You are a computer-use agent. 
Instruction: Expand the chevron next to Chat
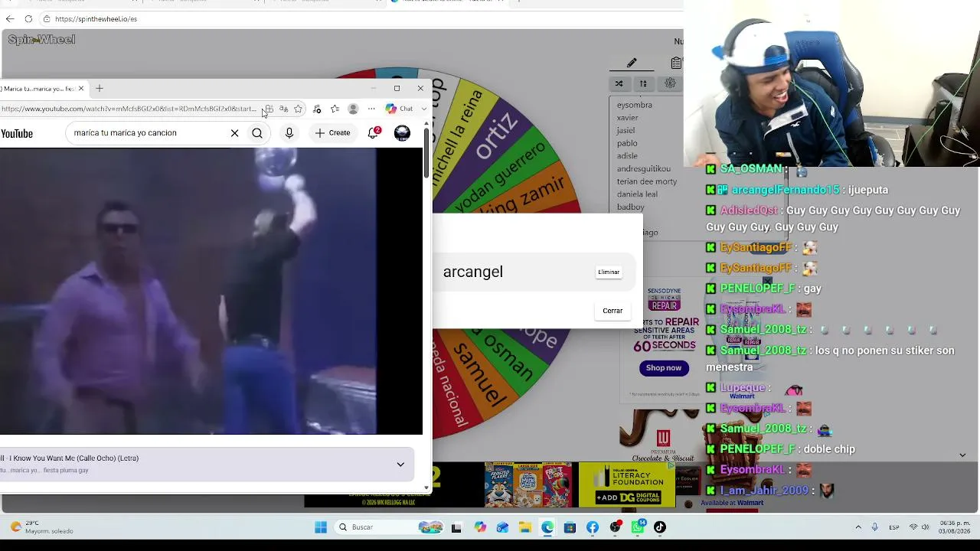[x=424, y=109]
